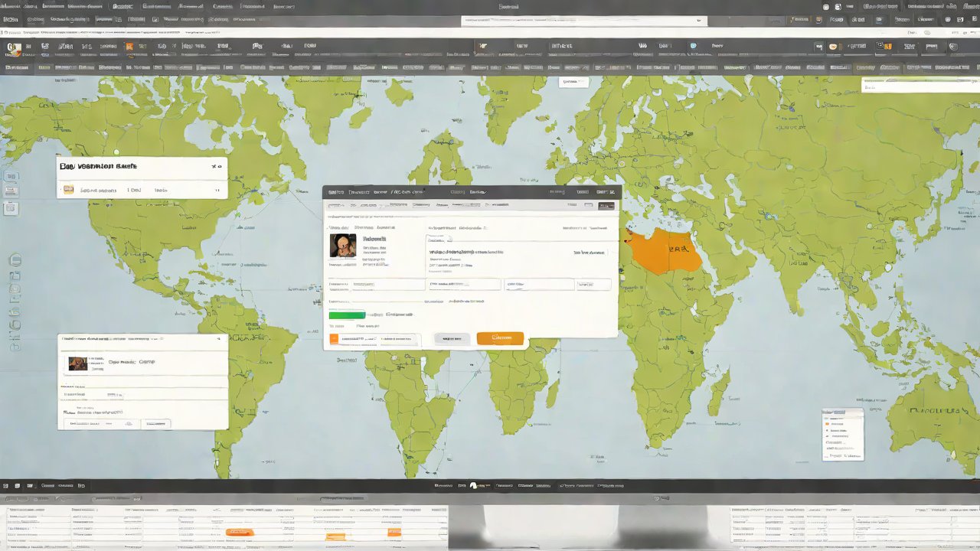
Task: Click the dark button at dialog toolbar right
Action: coord(606,205)
